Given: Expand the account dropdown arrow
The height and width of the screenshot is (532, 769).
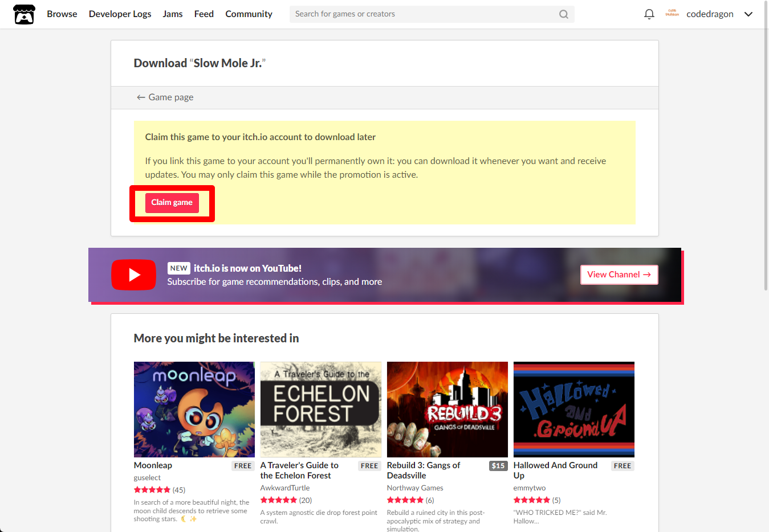Looking at the screenshot, I should [748, 14].
